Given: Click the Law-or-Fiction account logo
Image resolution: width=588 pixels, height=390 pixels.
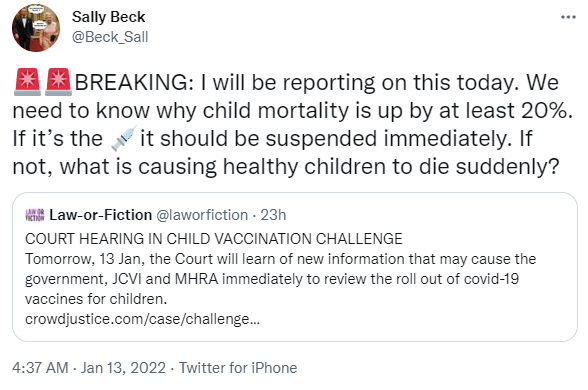Looking at the screenshot, I should (x=35, y=215).
